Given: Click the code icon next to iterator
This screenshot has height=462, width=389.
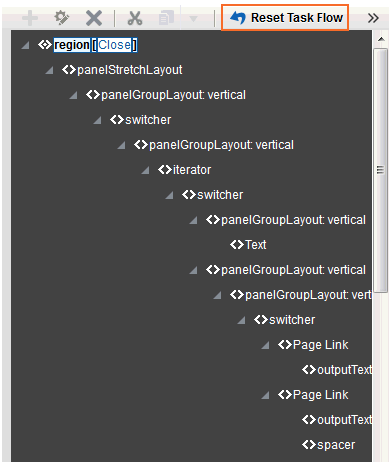Looking at the screenshot, I should [165, 170].
